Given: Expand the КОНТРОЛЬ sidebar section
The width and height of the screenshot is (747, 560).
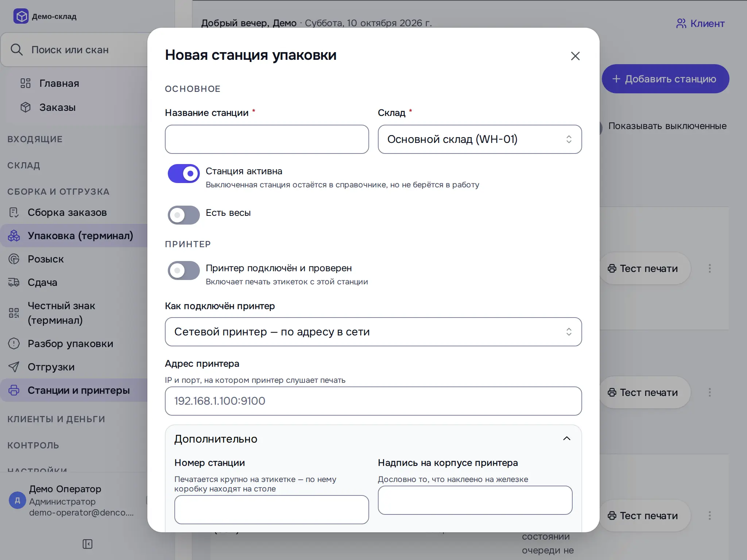Looking at the screenshot, I should point(33,445).
